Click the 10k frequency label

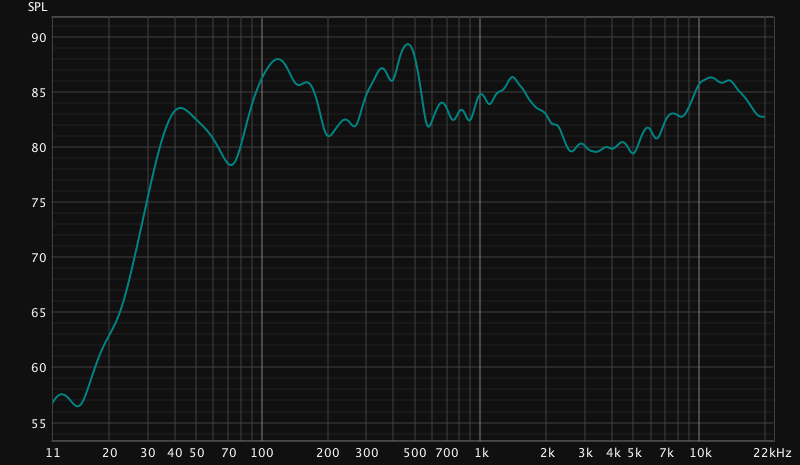[701, 453]
